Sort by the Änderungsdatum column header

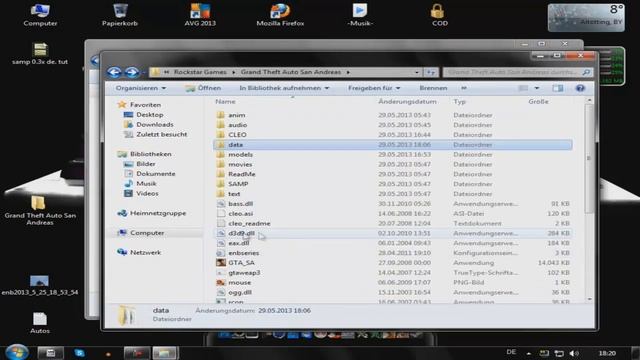point(407,102)
